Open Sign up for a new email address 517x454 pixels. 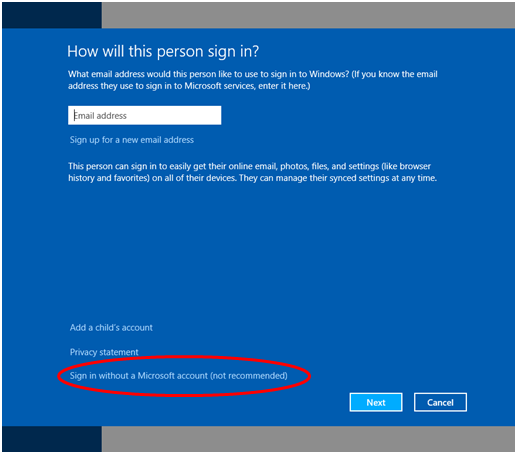tap(132, 140)
